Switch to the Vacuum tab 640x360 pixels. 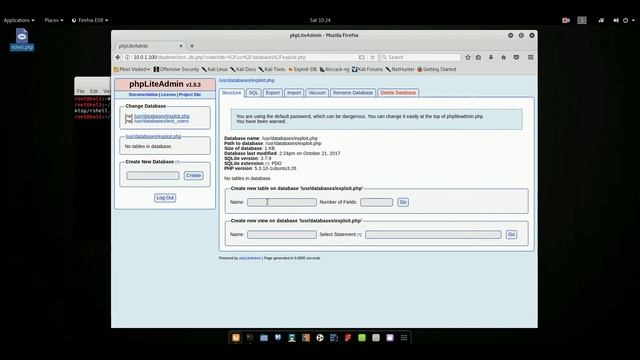317,93
